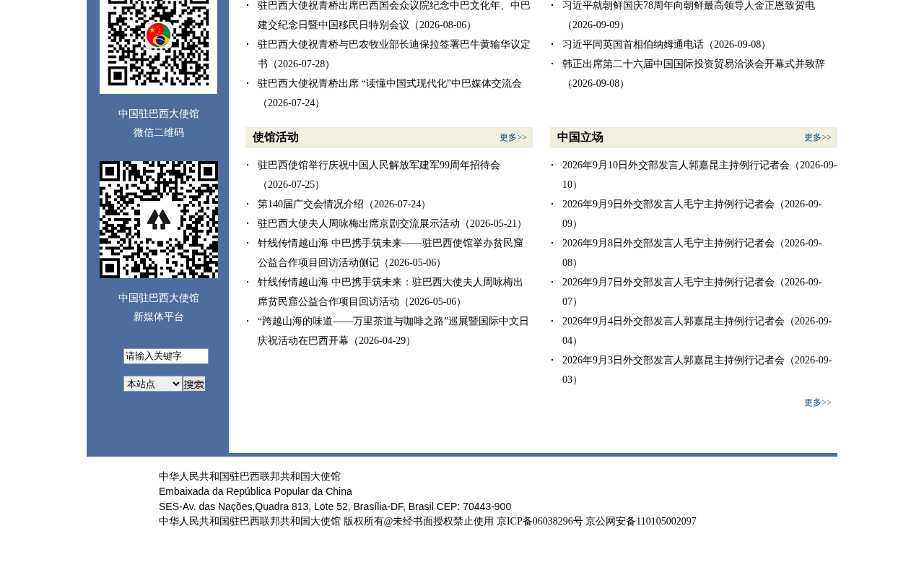
Task: Open article on 周咏梅出席京剧交流展示活动
Action: pos(392,223)
